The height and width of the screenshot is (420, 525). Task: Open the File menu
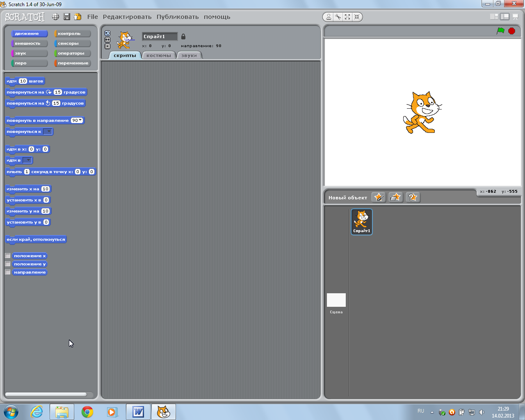[93, 17]
